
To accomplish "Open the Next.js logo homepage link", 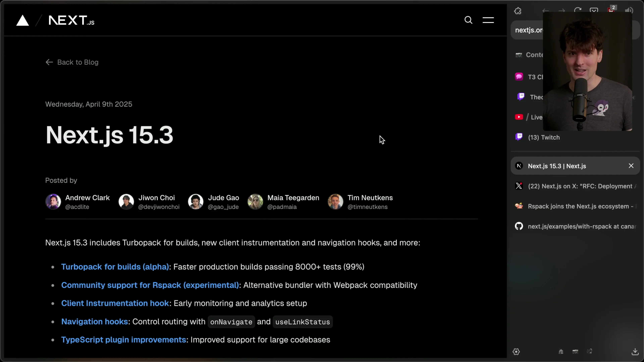I will tap(71, 20).
